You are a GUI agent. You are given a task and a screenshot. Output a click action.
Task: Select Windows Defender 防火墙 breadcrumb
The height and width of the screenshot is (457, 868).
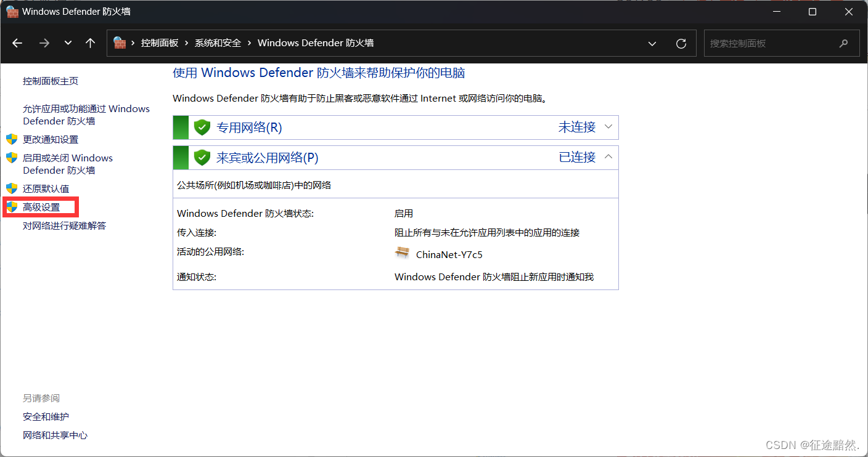(x=316, y=43)
